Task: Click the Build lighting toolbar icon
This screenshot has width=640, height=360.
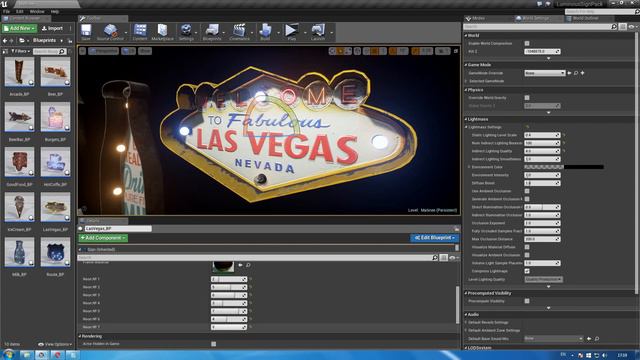Action: click(265, 31)
